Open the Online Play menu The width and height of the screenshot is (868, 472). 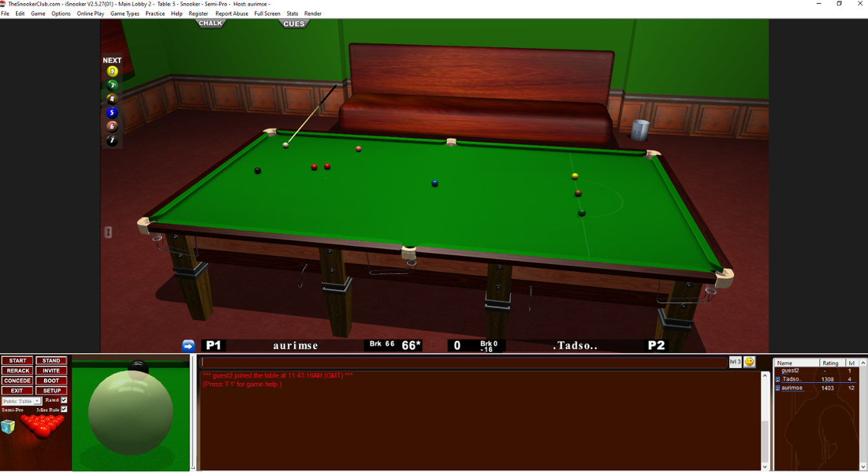[x=90, y=13]
